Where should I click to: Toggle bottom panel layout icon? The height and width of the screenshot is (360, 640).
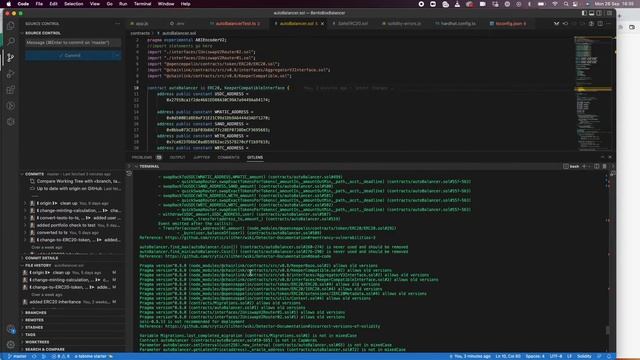[x=591, y=13]
